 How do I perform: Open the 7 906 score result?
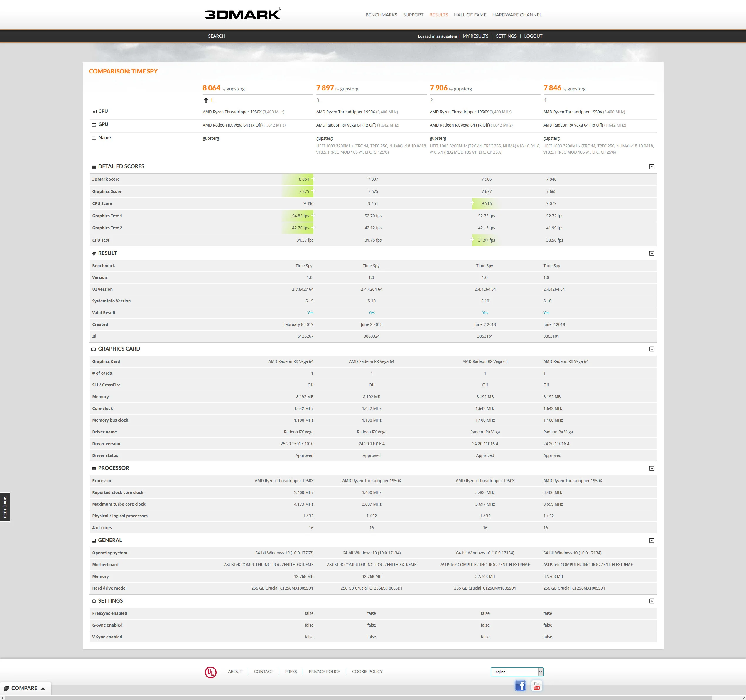[439, 88]
